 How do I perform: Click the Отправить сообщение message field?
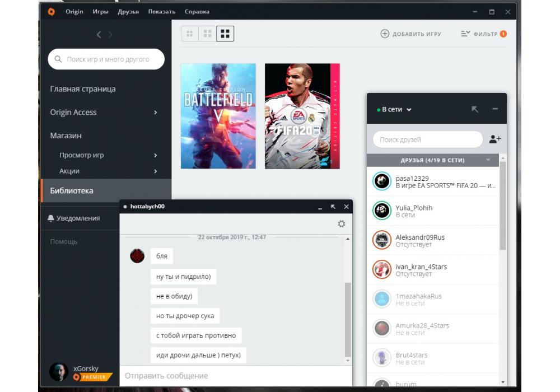tap(236, 376)
